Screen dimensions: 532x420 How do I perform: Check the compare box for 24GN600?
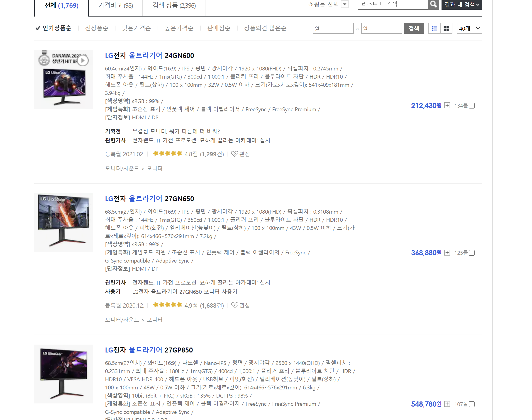point(471,106)
